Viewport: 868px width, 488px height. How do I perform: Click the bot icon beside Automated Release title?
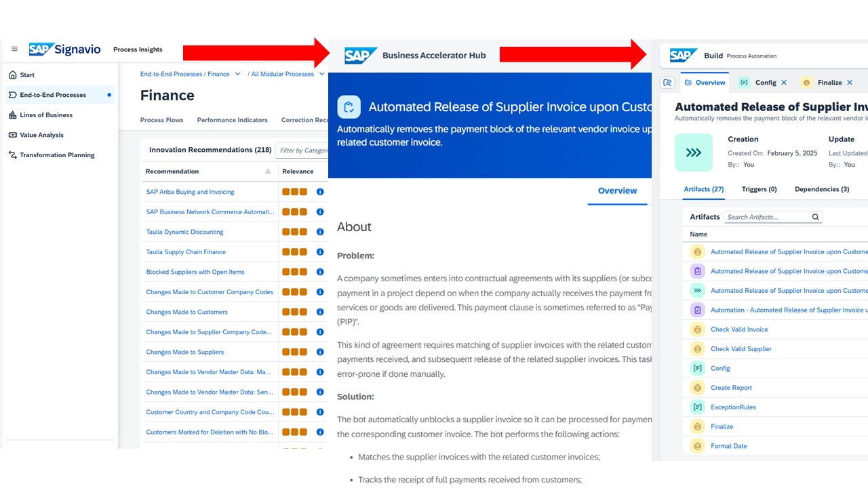349,107
